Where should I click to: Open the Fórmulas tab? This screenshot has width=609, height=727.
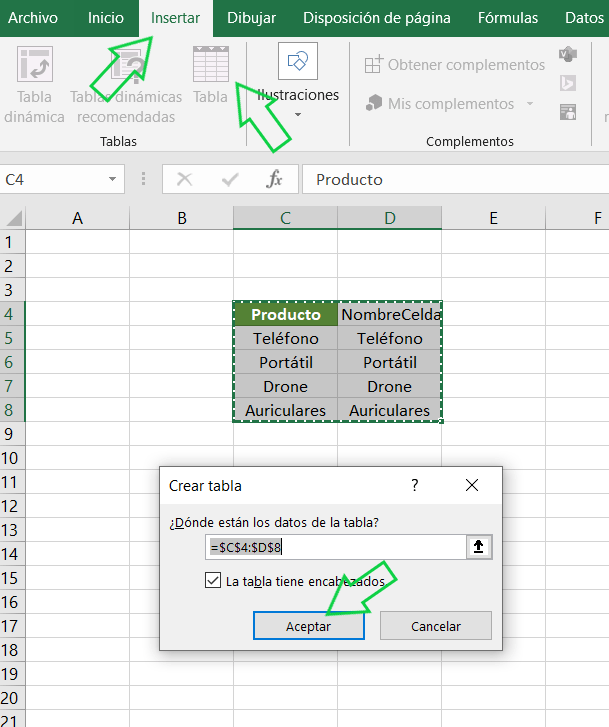point(508,18)
